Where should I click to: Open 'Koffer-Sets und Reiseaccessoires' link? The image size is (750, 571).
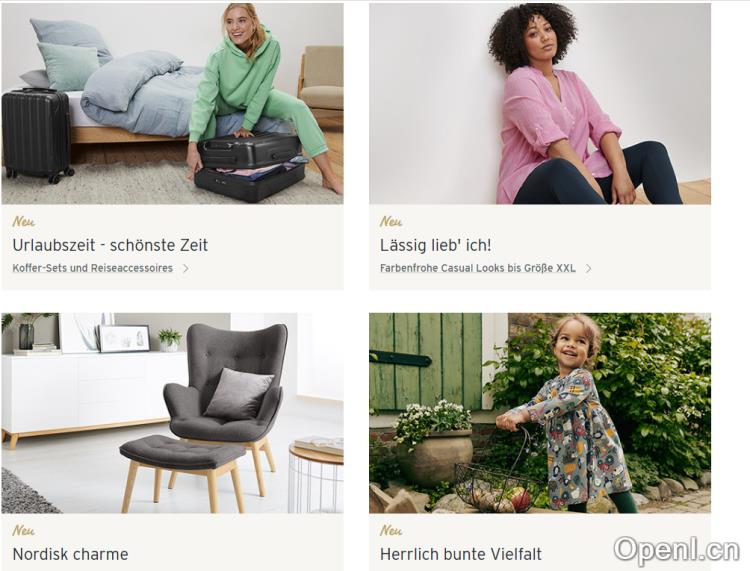coord(93,268)
